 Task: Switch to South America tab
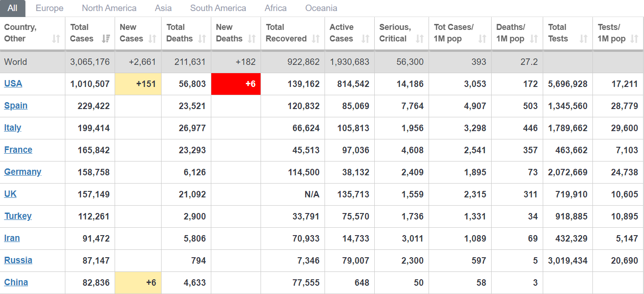[218, 8]
